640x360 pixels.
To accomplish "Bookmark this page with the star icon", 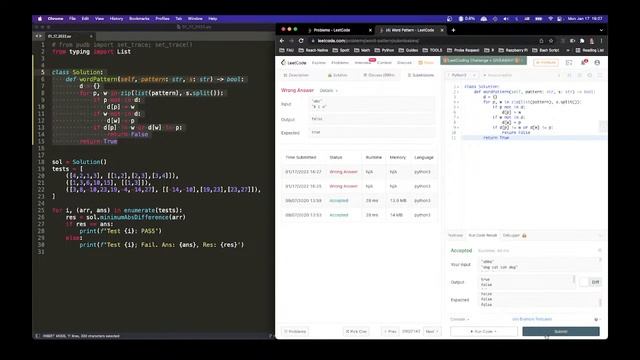I will (x=551, y=41).
